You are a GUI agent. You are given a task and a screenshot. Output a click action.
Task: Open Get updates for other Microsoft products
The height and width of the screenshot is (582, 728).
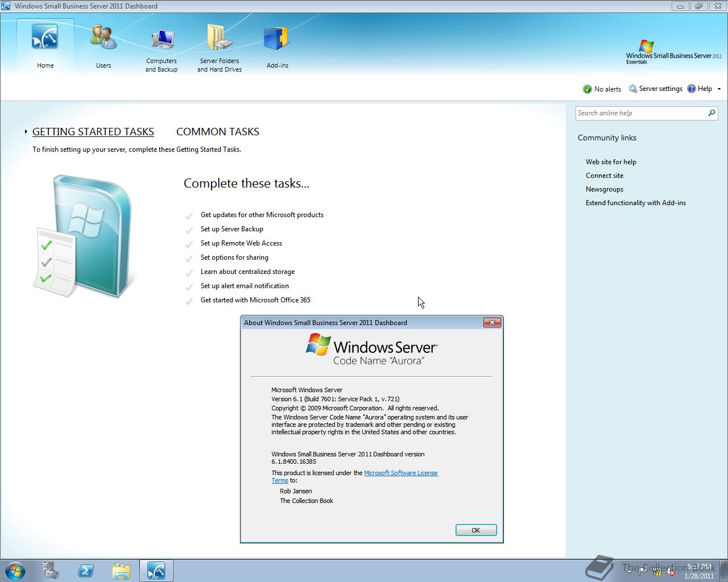click(262, 215)
